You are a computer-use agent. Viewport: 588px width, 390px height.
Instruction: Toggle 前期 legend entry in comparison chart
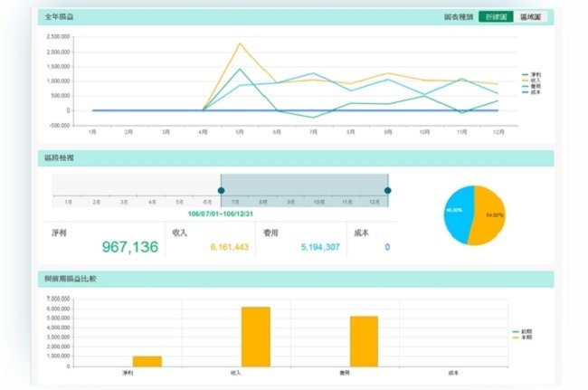pos(522,331)
